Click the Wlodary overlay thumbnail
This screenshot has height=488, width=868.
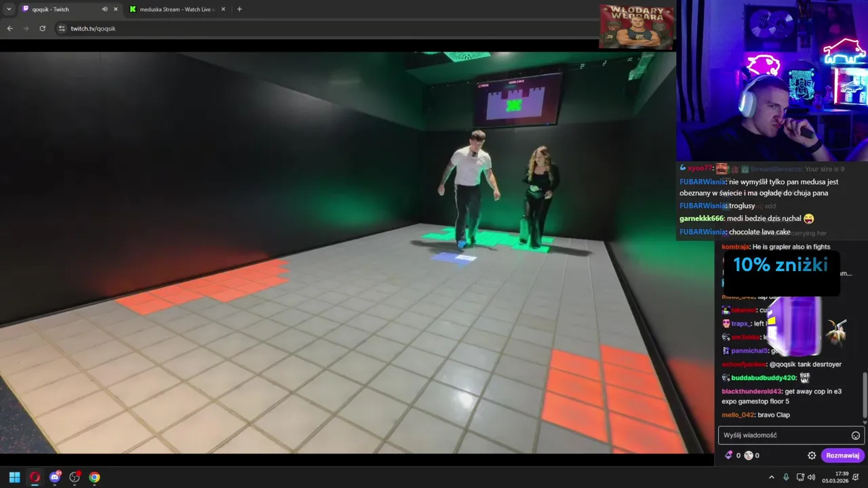[x=636, y=27]
